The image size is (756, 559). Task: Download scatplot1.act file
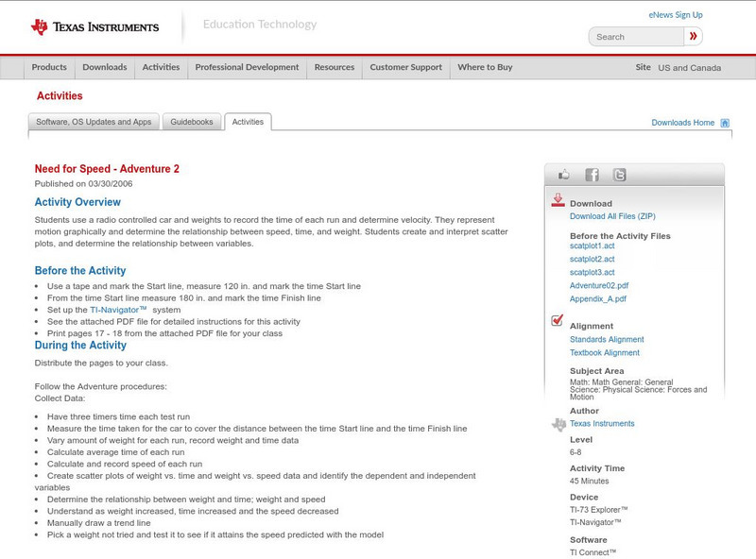(x=593, y=246)
